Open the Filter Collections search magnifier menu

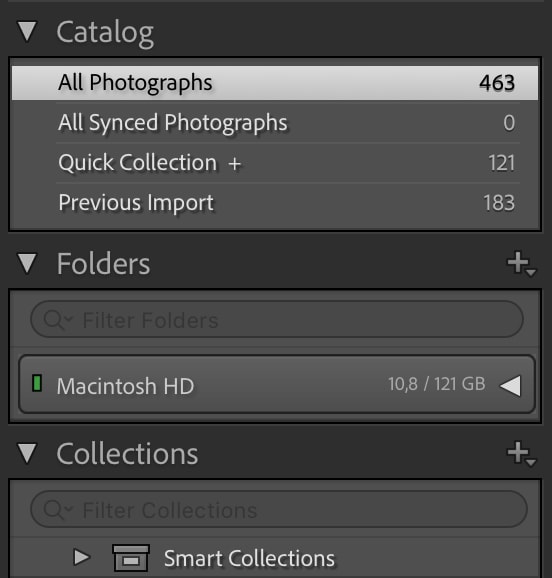point(58,509)
